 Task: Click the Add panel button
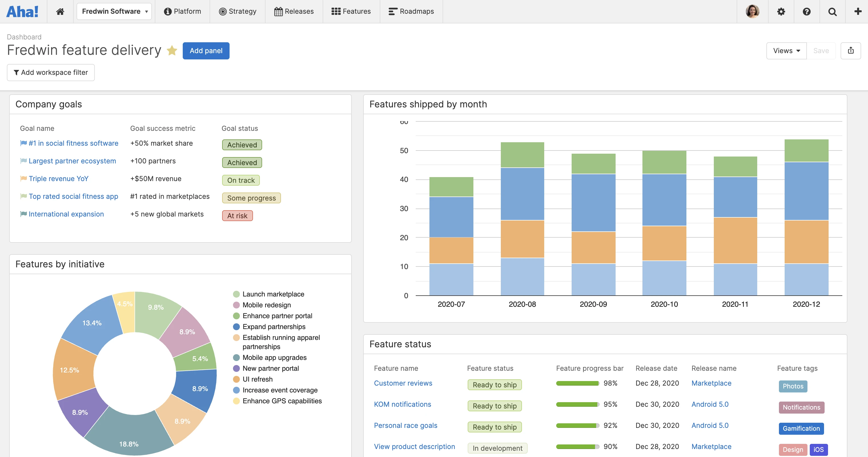click(x=206, y=51)
